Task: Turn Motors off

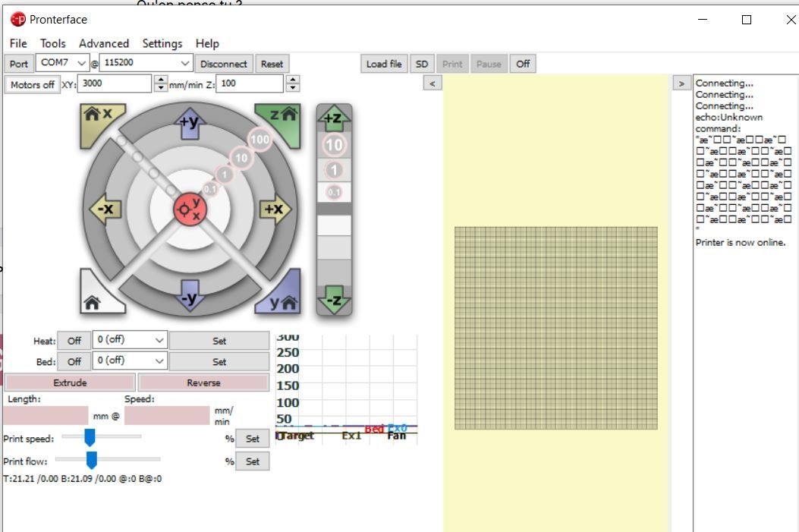Action: (33, 84)
